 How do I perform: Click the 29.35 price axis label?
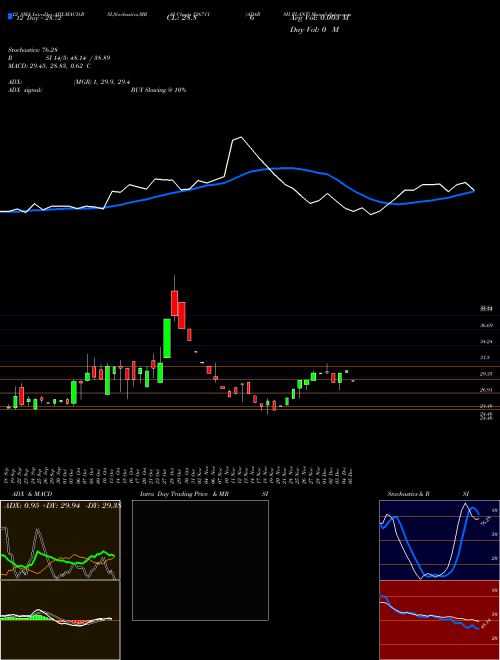[x=487, y=374]
